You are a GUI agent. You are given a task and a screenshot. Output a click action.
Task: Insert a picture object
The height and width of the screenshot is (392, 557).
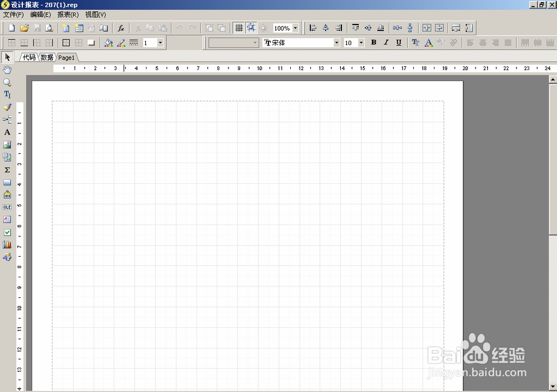(7, 145)
